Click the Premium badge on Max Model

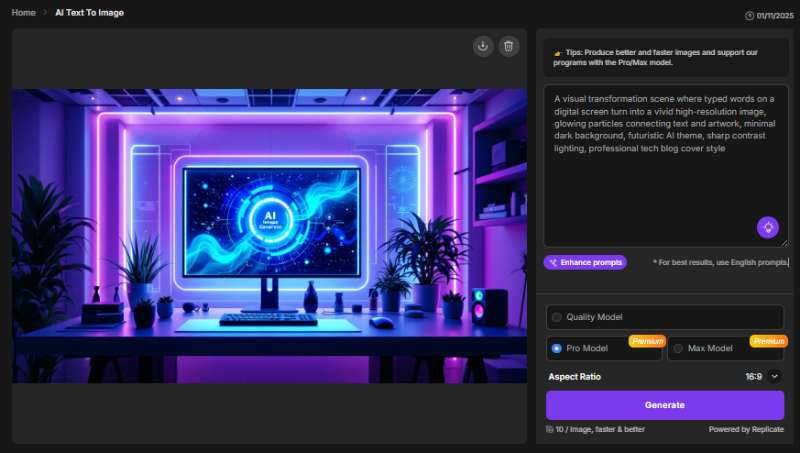pyautogui.click(x=768, y=341)
